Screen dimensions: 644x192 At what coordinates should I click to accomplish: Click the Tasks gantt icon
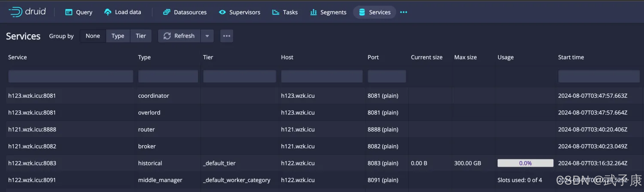pos(276,12)
